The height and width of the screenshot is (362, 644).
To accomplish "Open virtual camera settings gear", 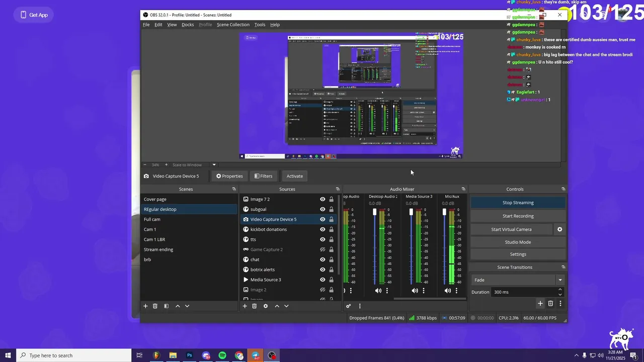I will (x=559, y=229).
